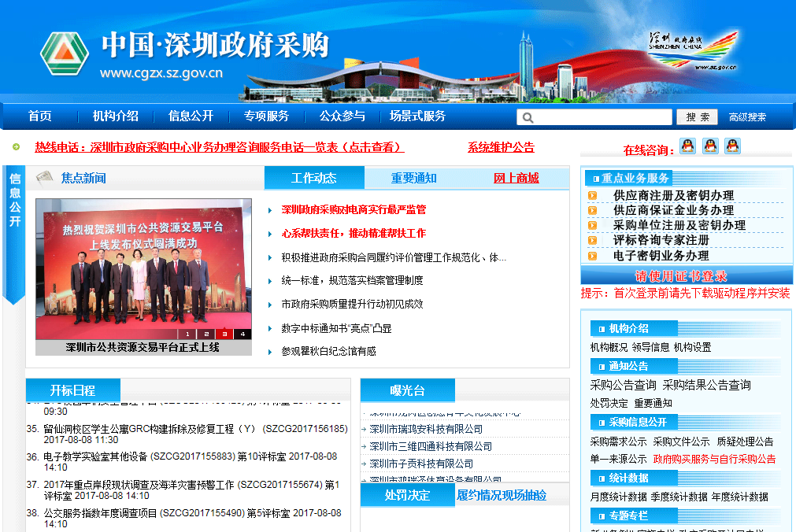Screen dimensions: 796x532
Task: Open the 机构介绍 item in the navigation bar
Action: (115, 116)
